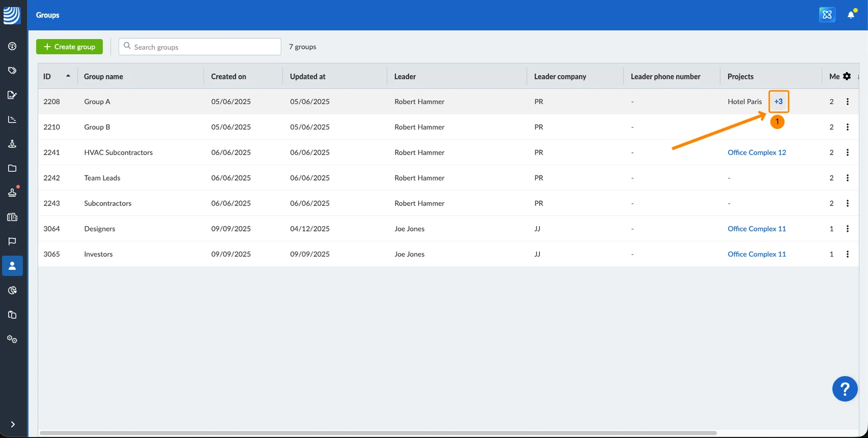Click the 04/12/2025 updated date for Designers
The width and height of the screenshot is (868, 438).
click(x=310, y=229)
